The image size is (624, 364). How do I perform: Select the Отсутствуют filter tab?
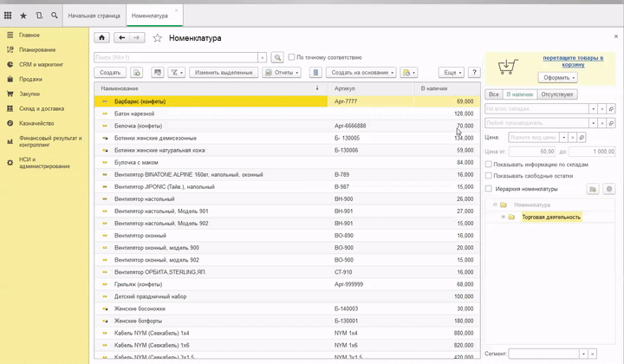click(557, 94)
